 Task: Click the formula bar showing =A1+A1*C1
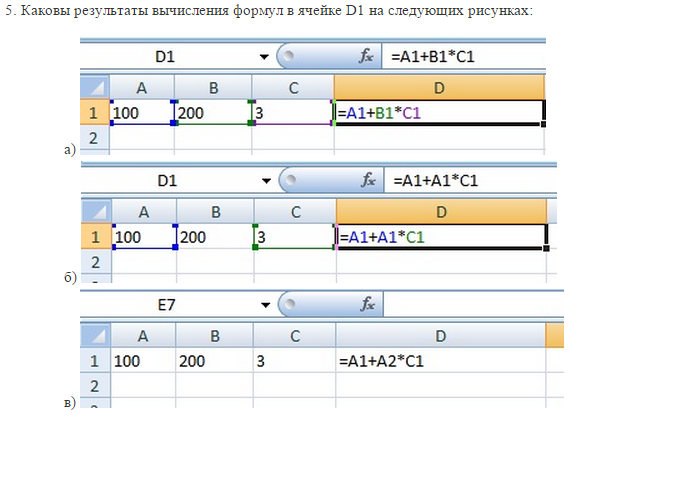pyautogui.click(x=467, y=181)
